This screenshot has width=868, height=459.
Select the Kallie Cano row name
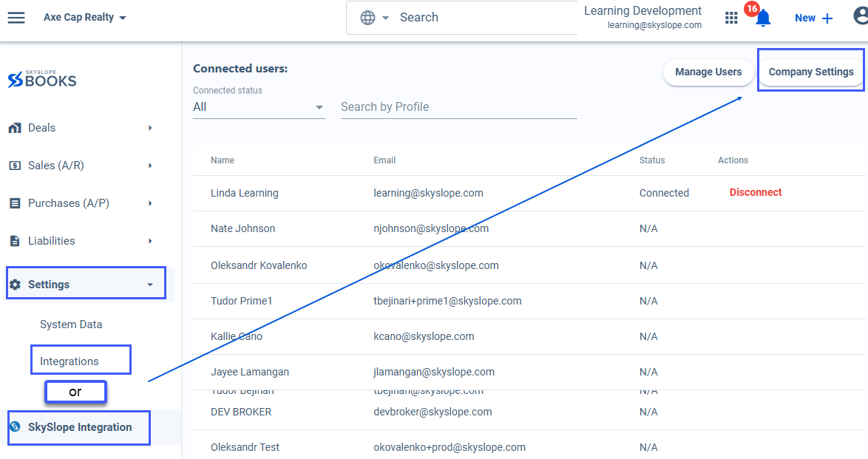click(237, 336)
